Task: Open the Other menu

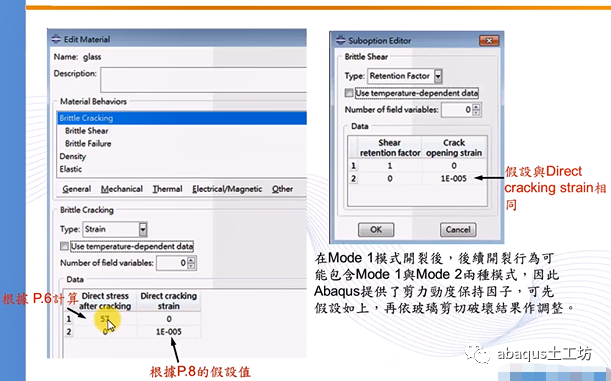Action: [x=282, y=189]
